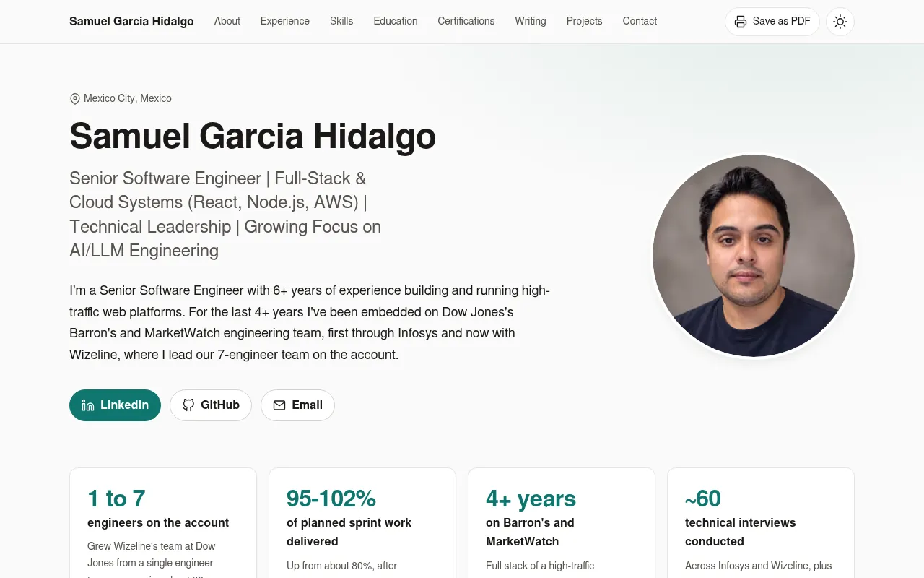
Task: Select Writing in the top navigation
Action: (531, 21)
